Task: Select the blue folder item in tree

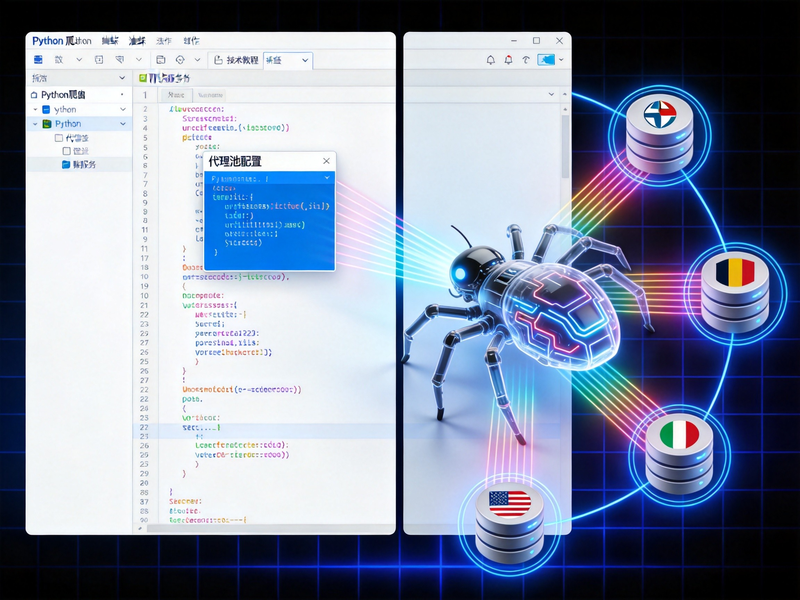Action: tap(79, 165)
